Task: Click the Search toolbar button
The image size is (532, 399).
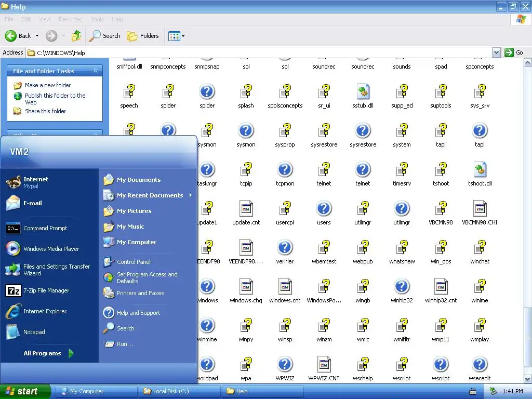Action: point(105,36)
